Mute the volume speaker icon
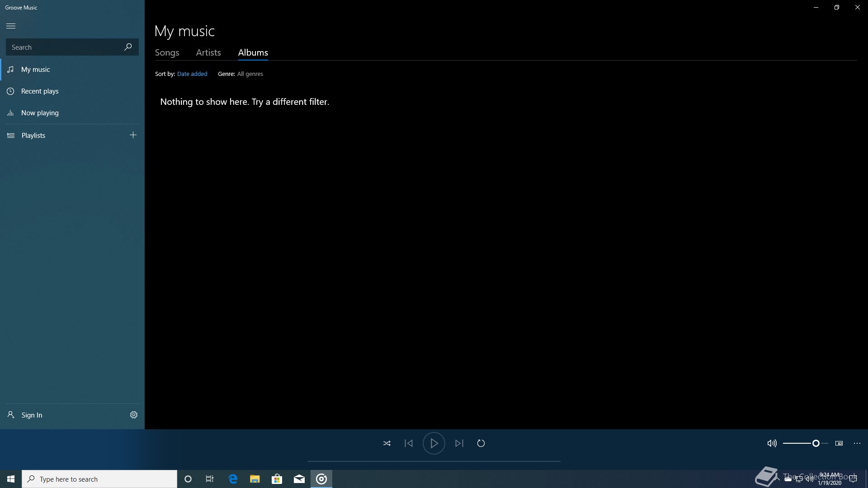Viewport: 868px width, 488px height. click(x=772, y=443)
